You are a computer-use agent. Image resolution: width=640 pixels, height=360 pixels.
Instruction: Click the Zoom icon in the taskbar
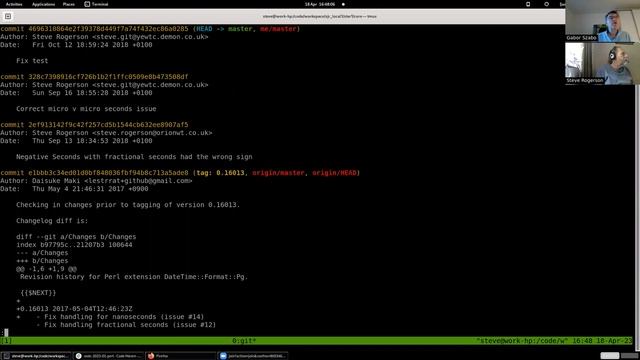pos(223,356)
